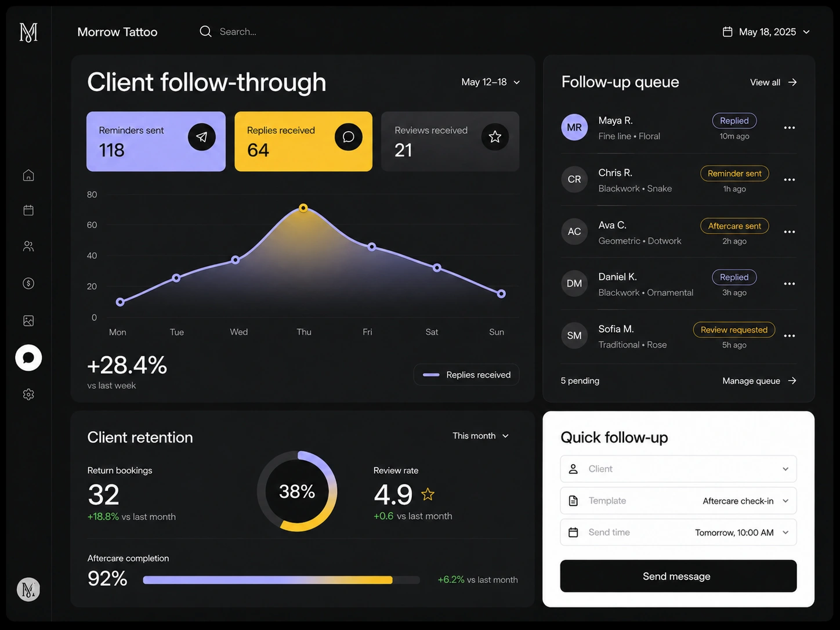
Task: Click the SM avatar for Sofia M.
Action: [574, 335]
